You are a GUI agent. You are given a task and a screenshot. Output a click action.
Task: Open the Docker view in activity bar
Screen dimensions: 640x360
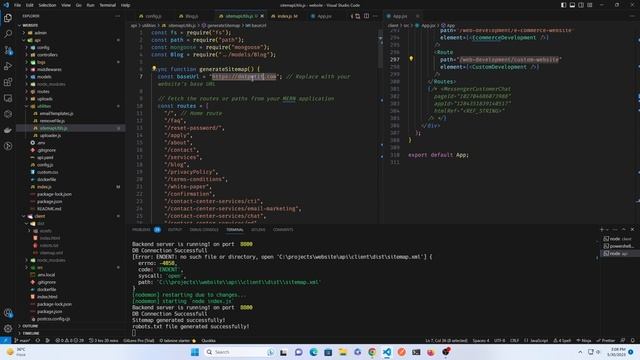coord(8,130)
